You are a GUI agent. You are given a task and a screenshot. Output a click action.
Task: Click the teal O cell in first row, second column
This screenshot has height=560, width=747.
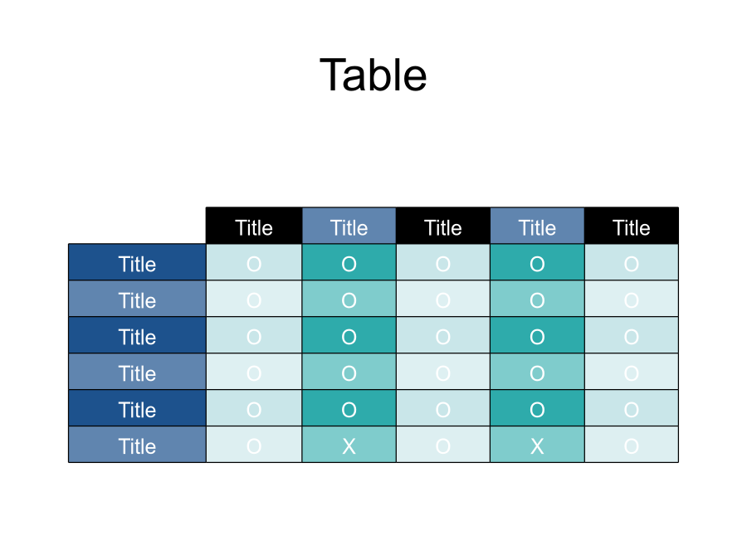click(x=349, y=263)
